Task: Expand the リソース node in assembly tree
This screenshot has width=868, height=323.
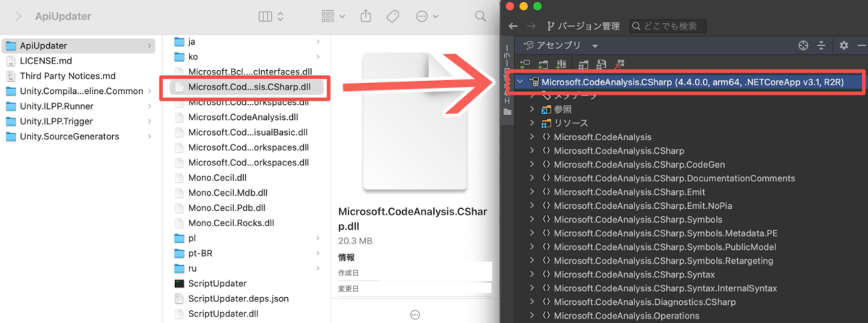Action: pos(533,124)
